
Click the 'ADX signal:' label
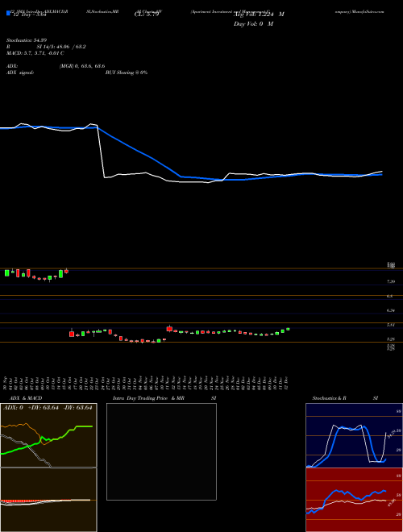pyautogui.click(x=20, y=73)
